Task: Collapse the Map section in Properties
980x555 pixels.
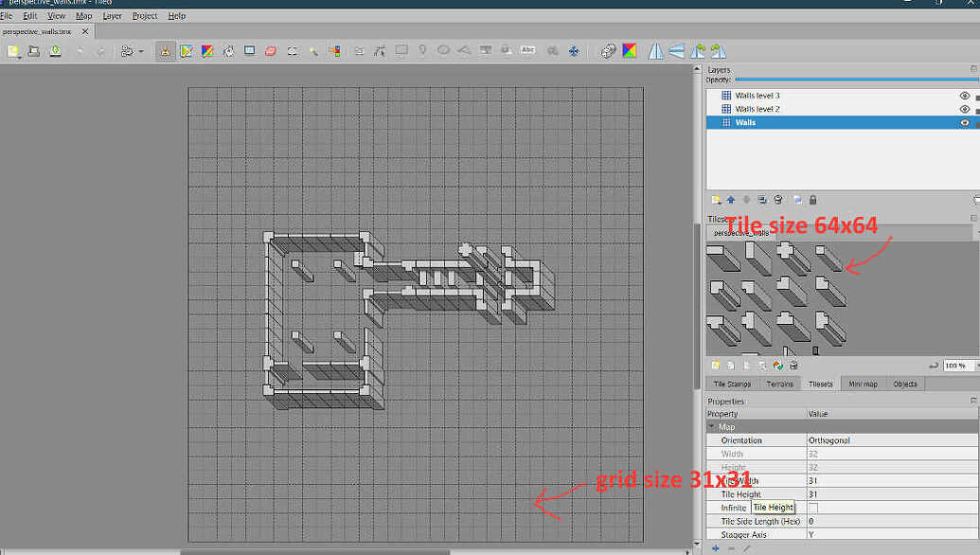Action: pyautogui.click(x=713, y=426)
